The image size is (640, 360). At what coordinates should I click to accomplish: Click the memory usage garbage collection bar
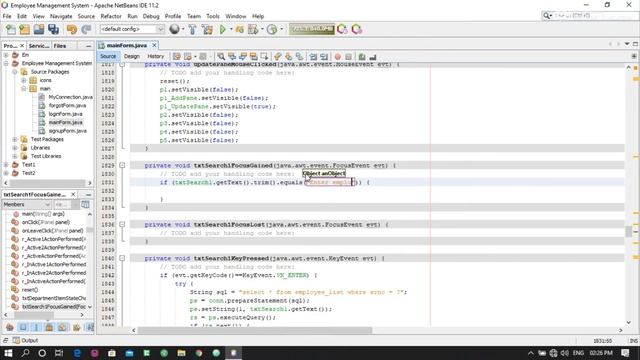click(x=312, y=29)
